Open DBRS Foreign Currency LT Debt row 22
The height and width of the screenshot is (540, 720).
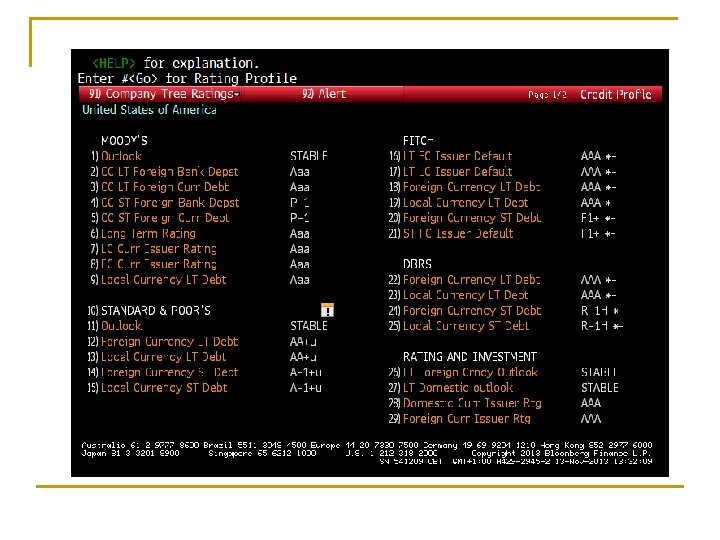pos(465,280)
